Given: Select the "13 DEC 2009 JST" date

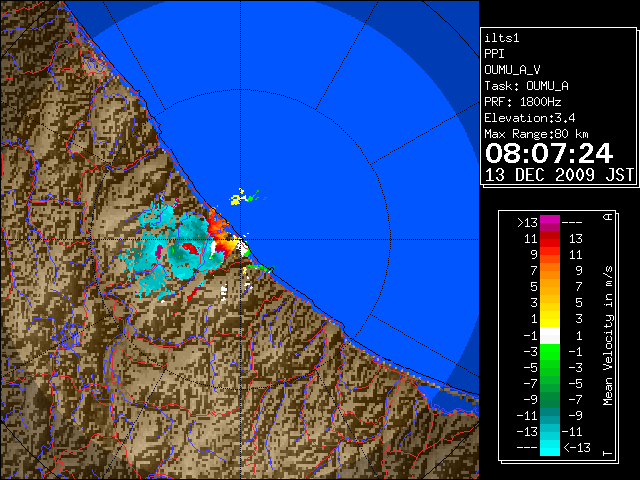Looking at the screenshot, I should coord(559,175).
